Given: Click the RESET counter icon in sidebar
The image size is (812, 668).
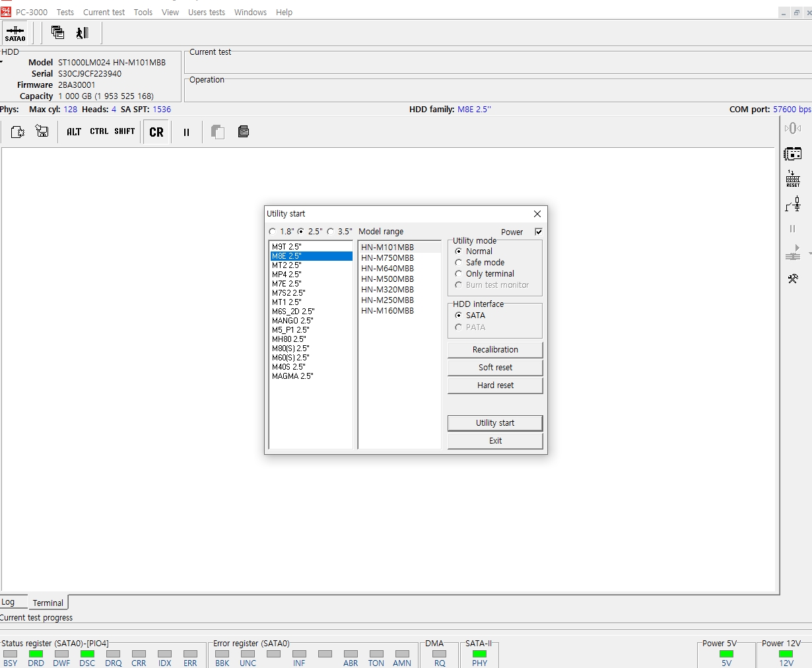Looking at the screenshot, I should click(793, 179).
